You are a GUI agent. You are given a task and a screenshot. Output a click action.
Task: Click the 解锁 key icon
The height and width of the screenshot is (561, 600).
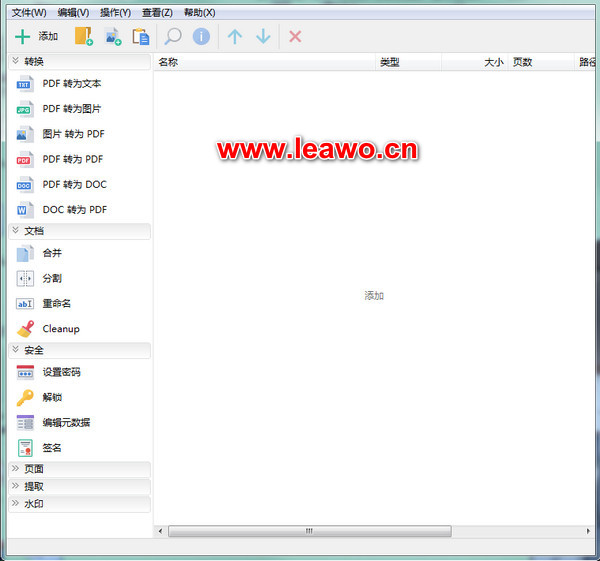25,398
